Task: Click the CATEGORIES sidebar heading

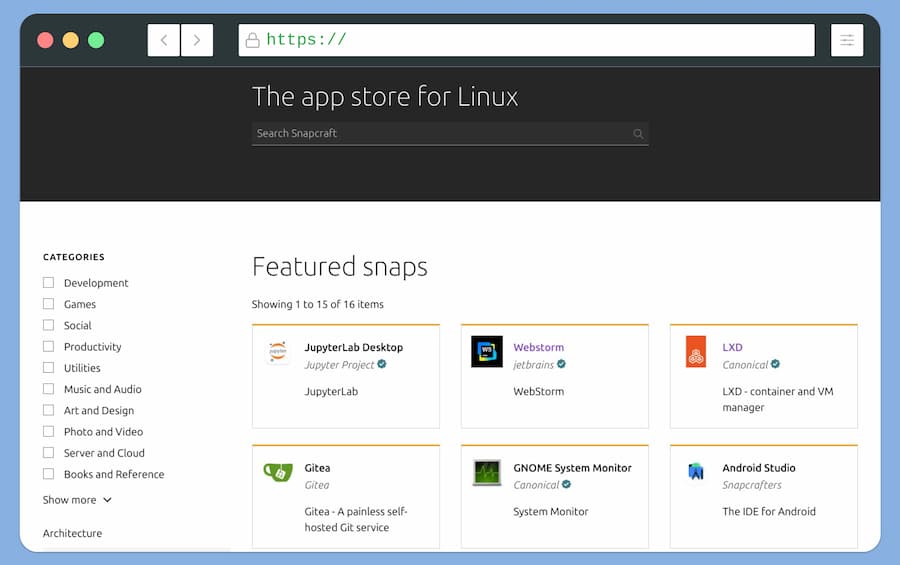Action: click(x=73, y=257)
